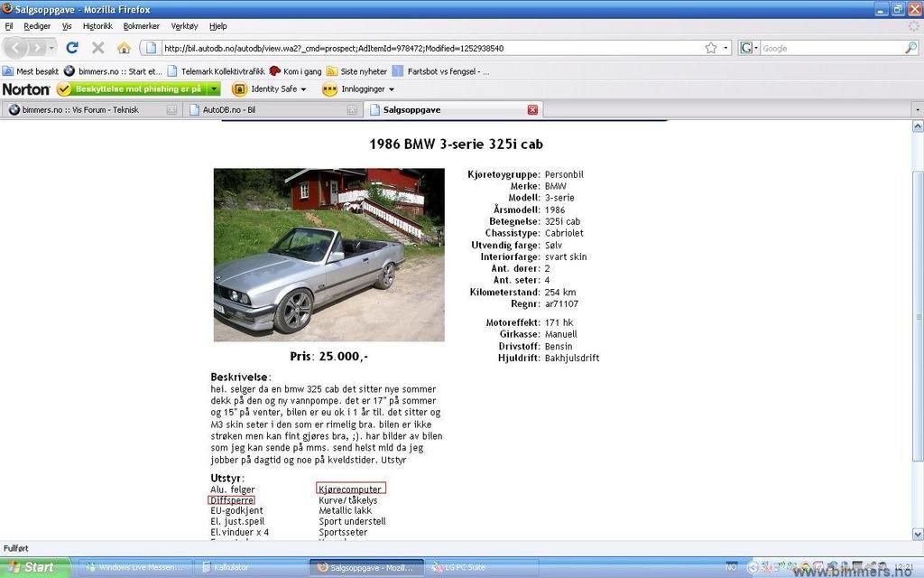Open the address bar history dropdown
924x578 pixels.
[725, 48]
